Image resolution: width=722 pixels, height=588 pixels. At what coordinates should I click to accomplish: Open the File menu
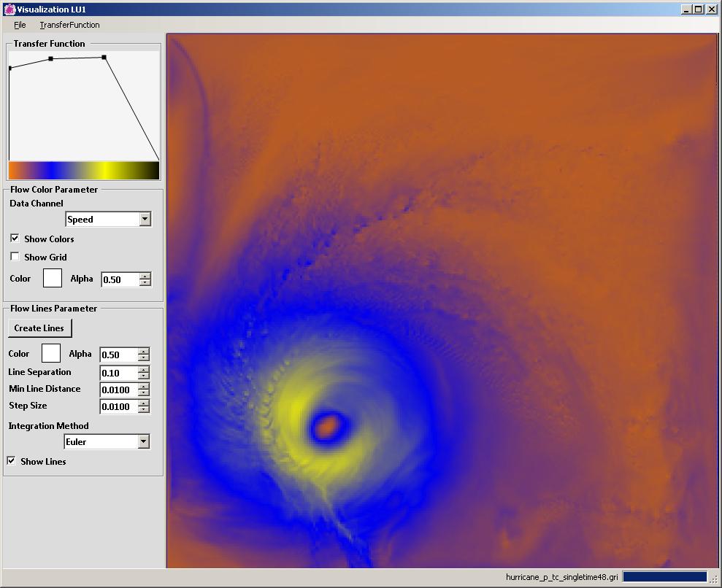[x=20, y=25]
